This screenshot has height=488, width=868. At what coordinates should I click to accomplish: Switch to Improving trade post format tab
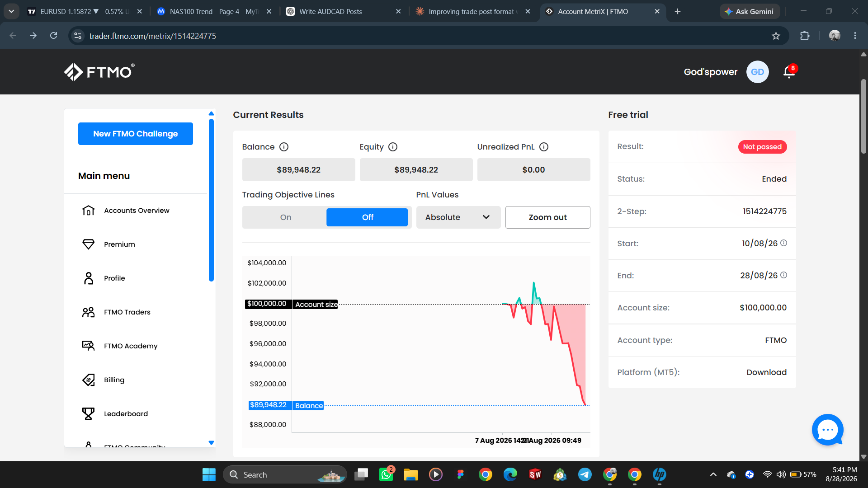pyautogui.click(x=473, y=11)
